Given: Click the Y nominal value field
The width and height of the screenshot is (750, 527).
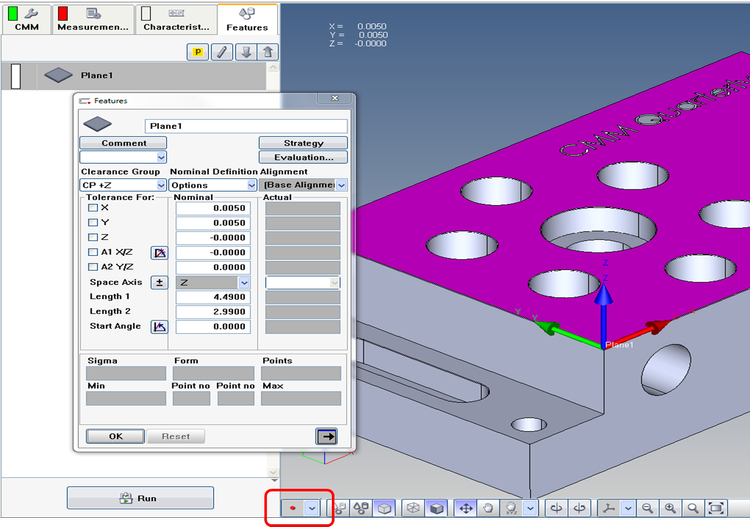Looking at the screenshot, I should [213, 223].
